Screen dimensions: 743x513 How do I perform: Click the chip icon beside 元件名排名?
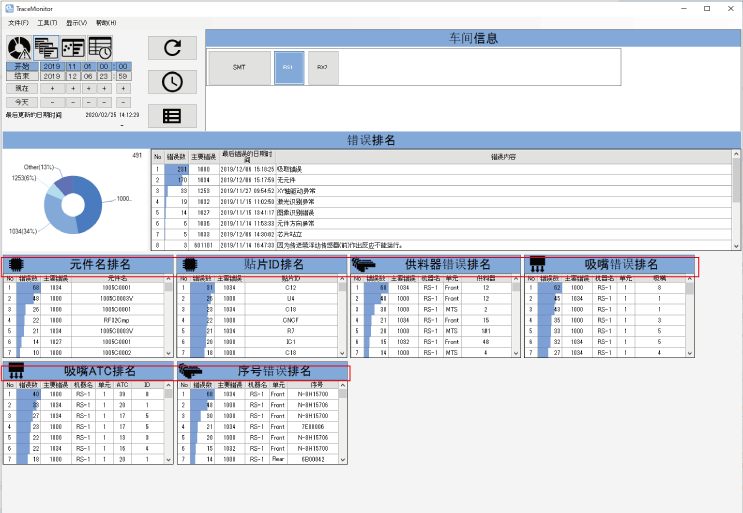15,264
